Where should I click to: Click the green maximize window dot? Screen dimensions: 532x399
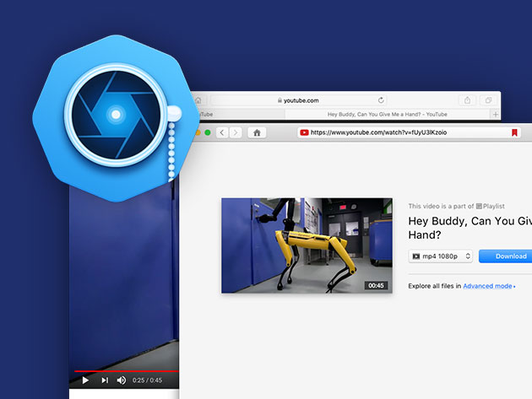(x=208, y=132)
